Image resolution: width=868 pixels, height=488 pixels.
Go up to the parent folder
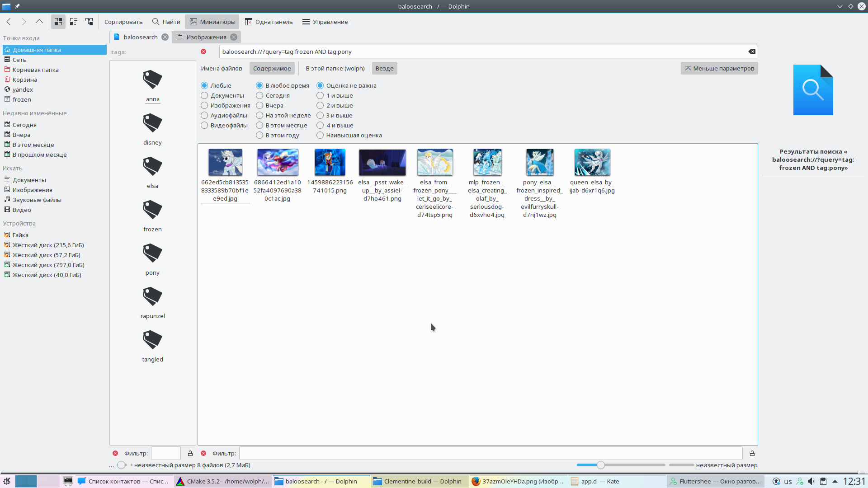click(39, 22)
